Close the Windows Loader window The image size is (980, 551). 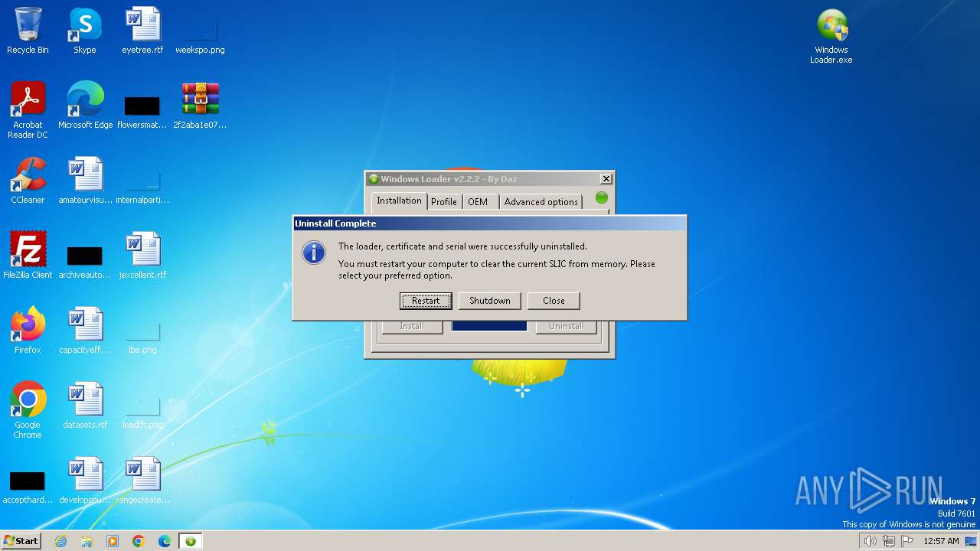click(x=606, y=179)
